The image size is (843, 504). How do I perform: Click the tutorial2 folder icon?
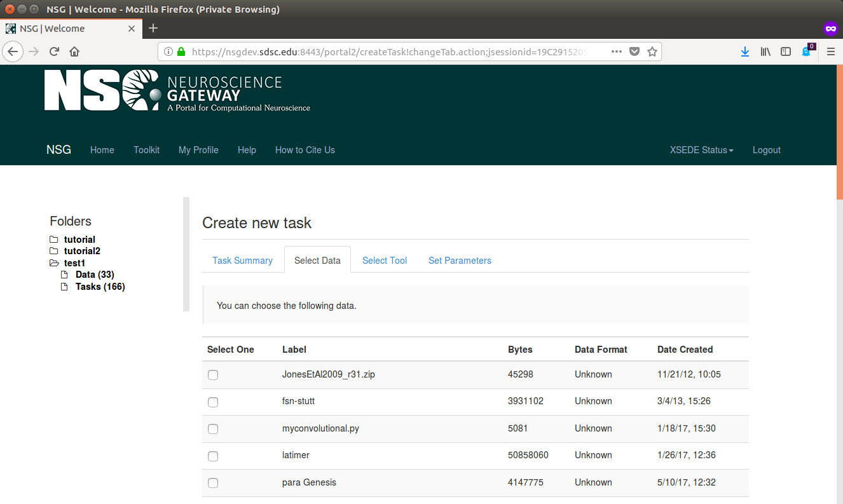click(x=53, y=251)
